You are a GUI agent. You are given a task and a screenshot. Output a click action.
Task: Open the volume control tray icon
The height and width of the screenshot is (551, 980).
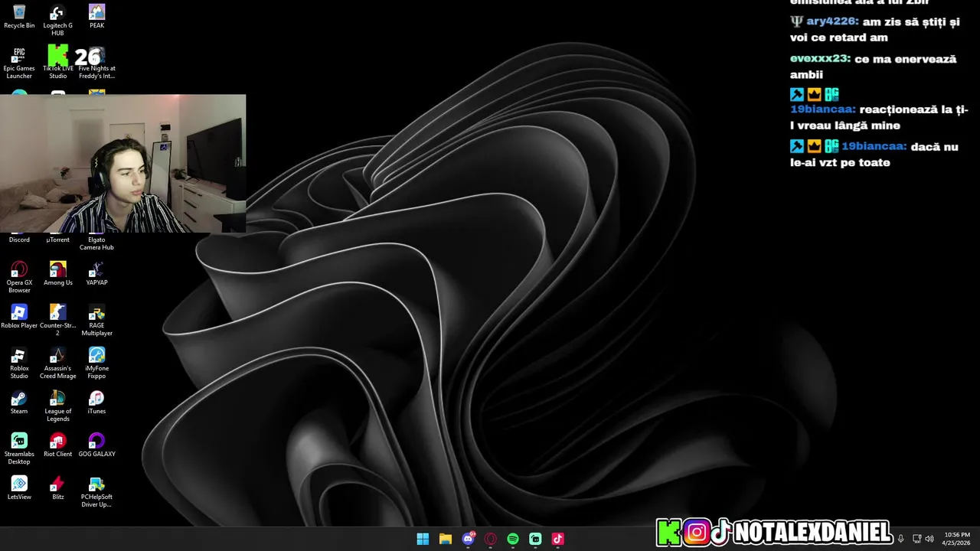pyautogui.click(x=929, y=539)
